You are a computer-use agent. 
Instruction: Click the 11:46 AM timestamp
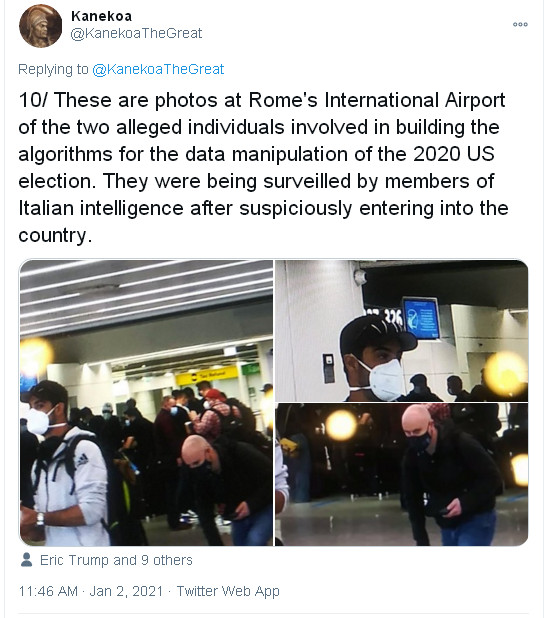tap(48, 591)
